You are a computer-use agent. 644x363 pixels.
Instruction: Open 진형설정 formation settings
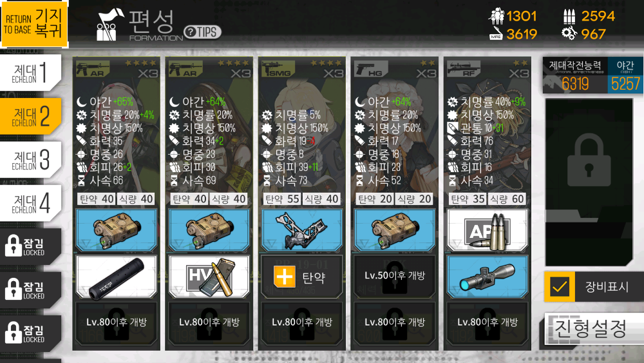(594, 328)
